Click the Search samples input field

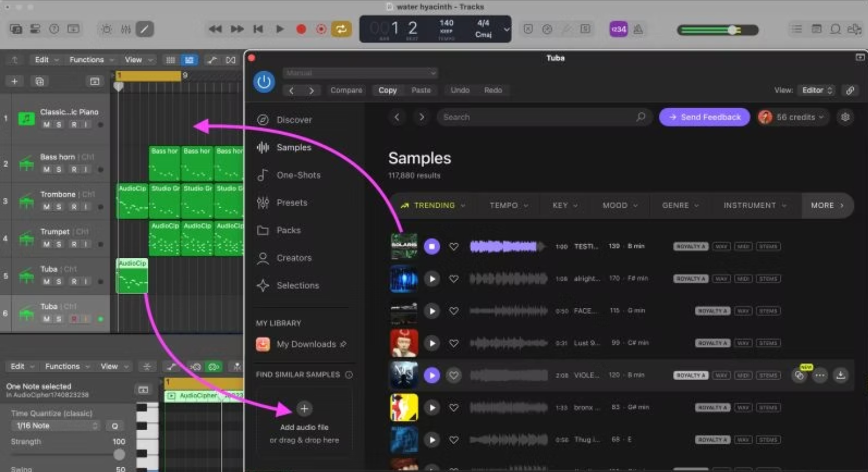(x=536, y=117)
